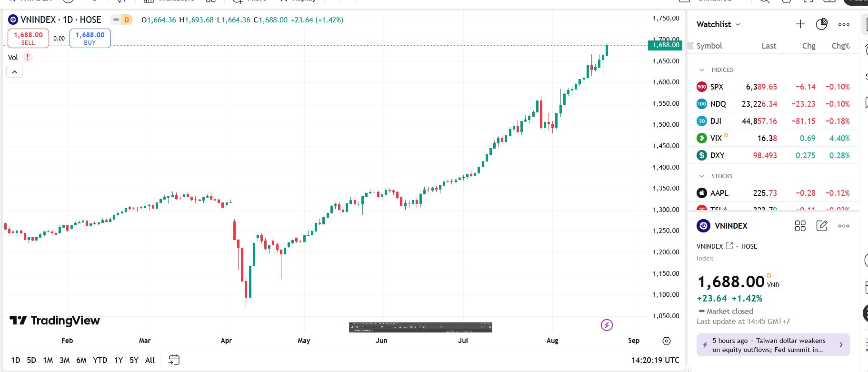Open VNINDEX details grid layout icon

click(800, 226)
